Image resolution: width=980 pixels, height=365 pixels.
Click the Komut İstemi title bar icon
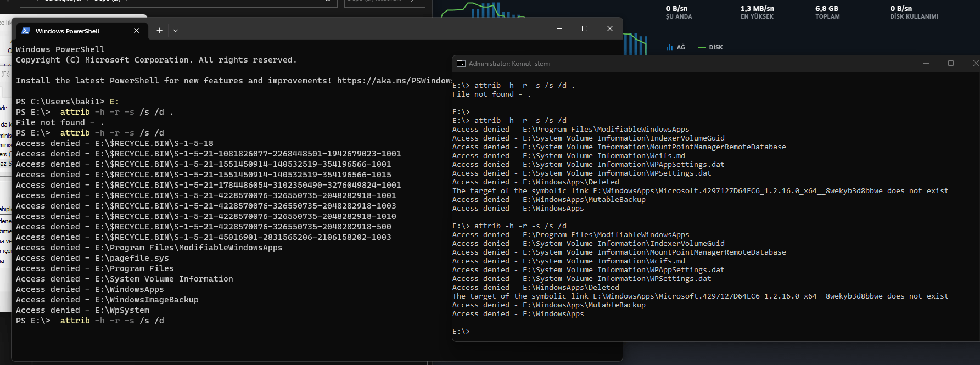tap(461, 64)
